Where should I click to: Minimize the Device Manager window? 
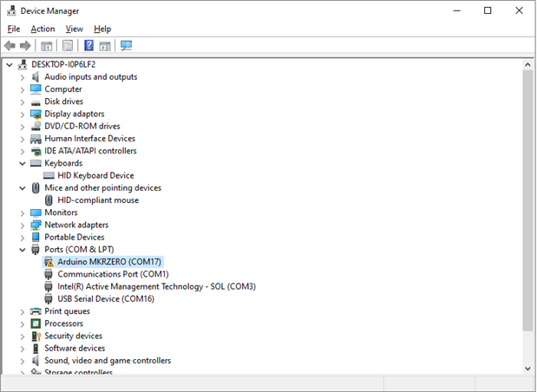click(x=456, y=10)
